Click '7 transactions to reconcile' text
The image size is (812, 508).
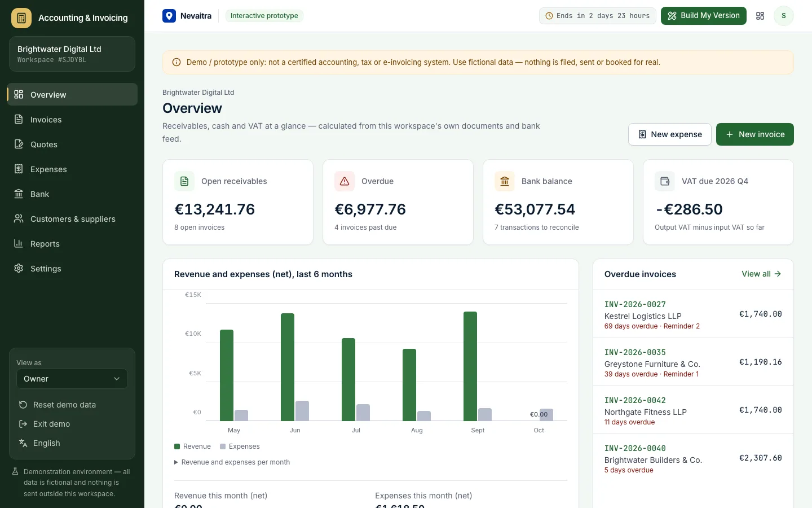[537, 227]
